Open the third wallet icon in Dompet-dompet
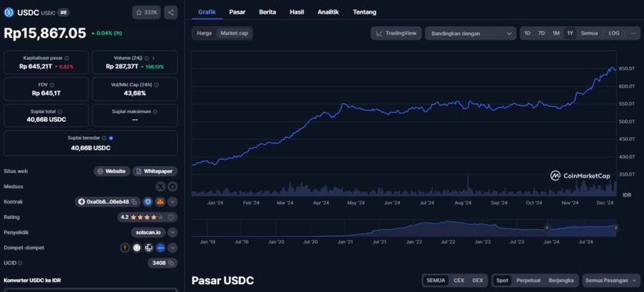The height and width of the screenshot is (292, 644). (x=149, y=248)
